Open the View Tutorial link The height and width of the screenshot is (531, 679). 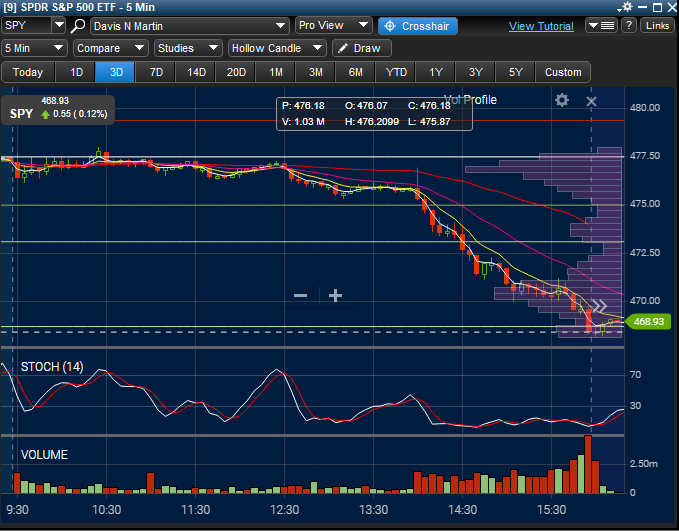(541, 26)
